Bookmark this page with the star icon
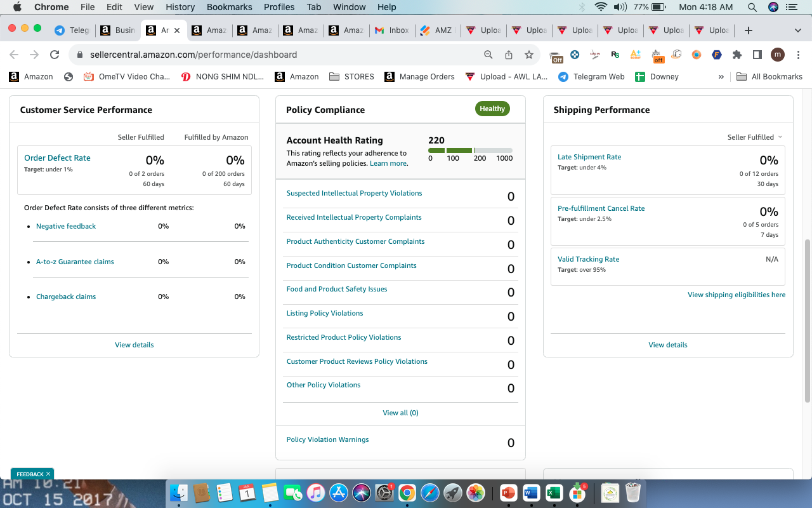The width and height of the screenshot is (812, 508). click(x=529, y=55)
